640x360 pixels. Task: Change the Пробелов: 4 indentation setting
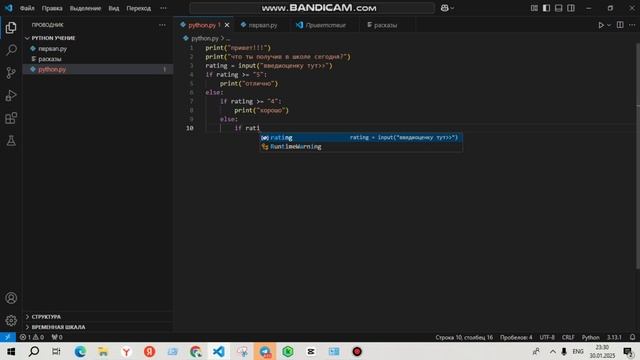click(x=516, y=338)
